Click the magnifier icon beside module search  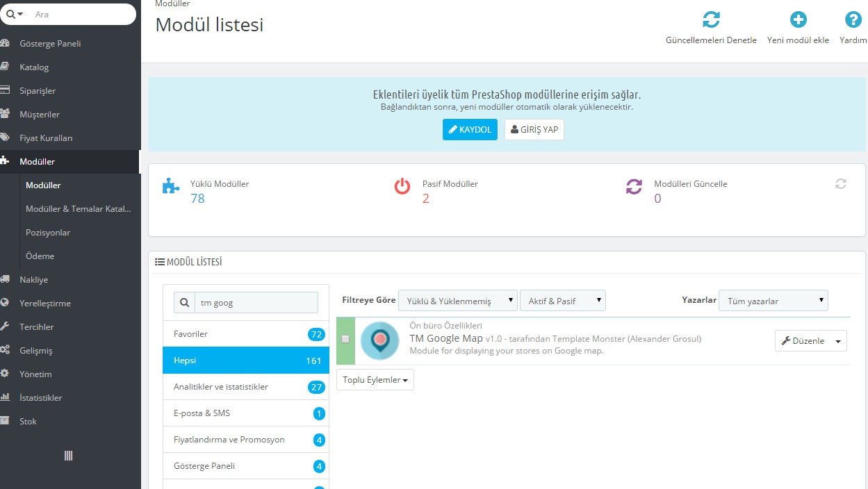[184, 303]
